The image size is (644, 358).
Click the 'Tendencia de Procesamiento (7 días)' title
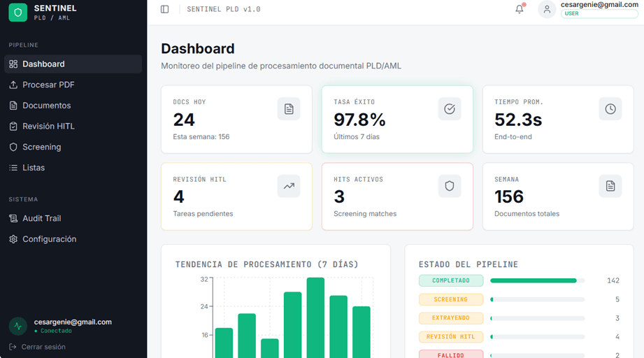[x=267, y=264]
